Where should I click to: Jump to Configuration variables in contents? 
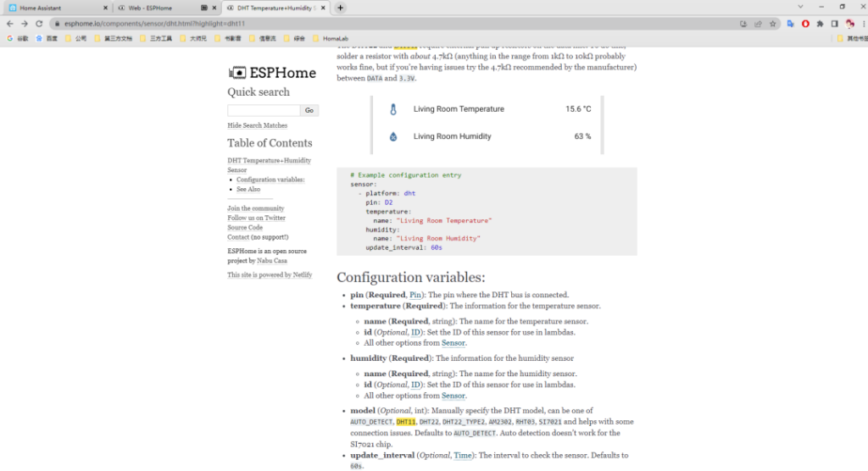[270, 180]
